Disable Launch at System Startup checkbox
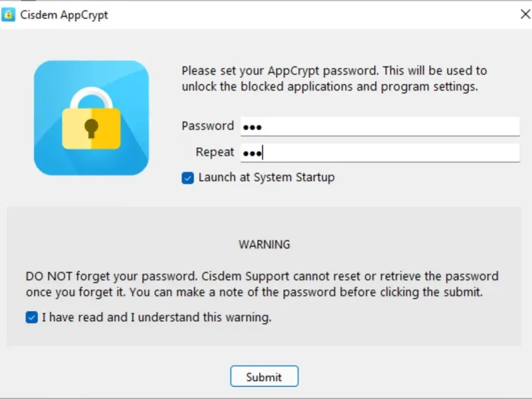Screen dimensions: 532x399 tap(188, 178)
